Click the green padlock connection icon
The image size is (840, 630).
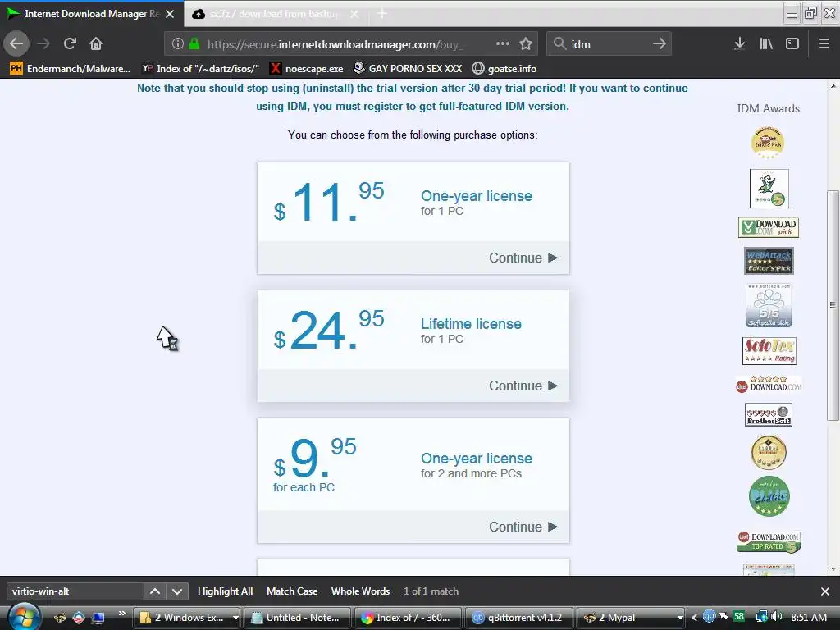[194, 44]
